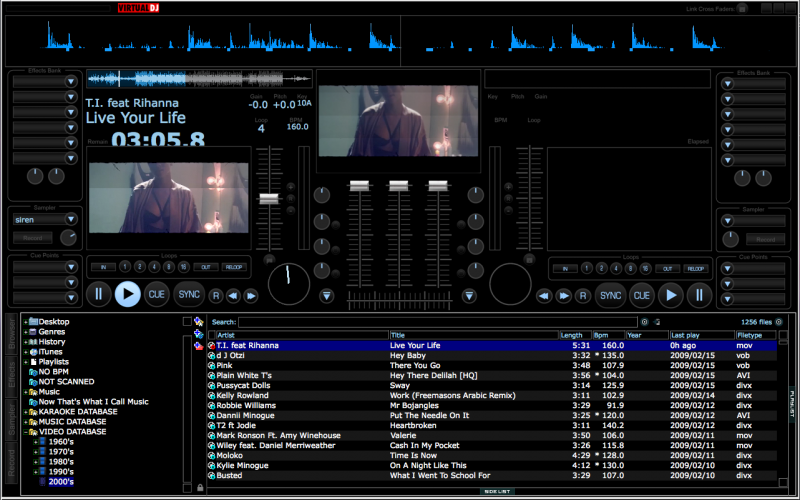Click the right mixer triangle button under knobs
The image size is (800, 500).
coord(469,296)
